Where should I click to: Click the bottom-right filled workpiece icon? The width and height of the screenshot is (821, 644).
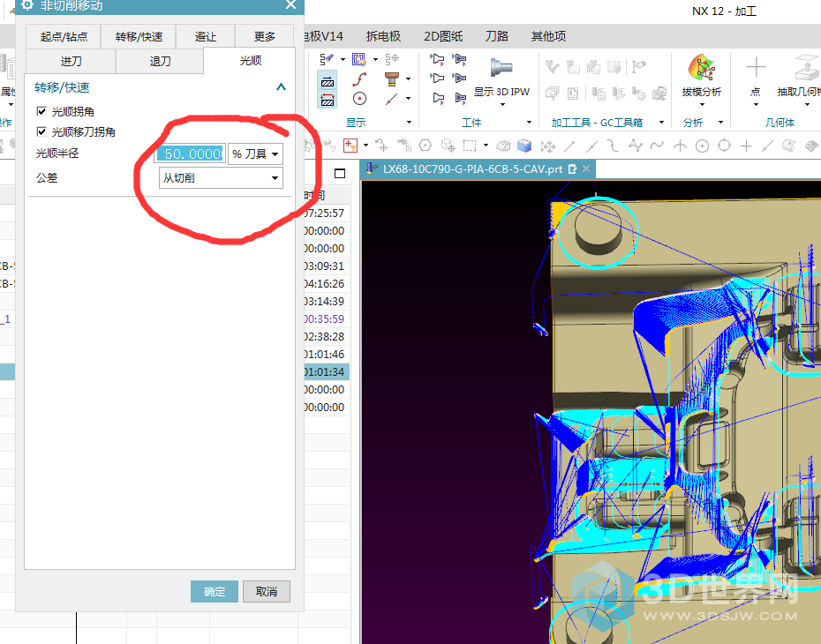tap(460, 98)
